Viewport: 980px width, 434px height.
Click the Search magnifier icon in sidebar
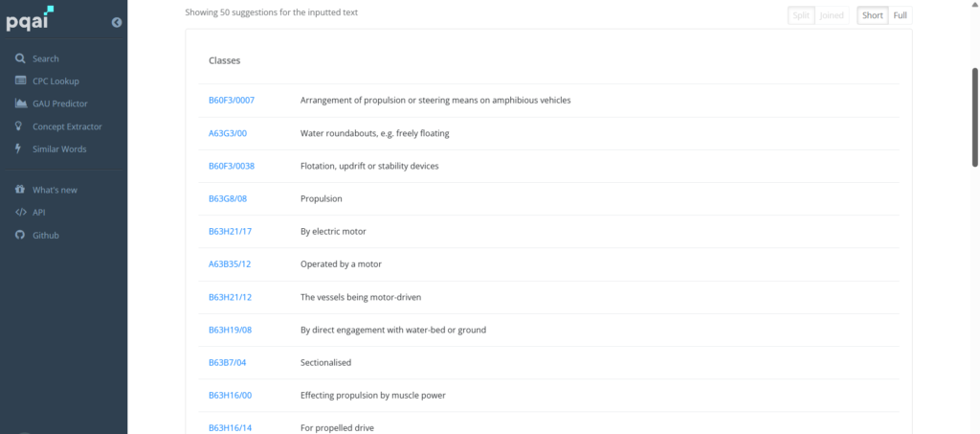pyautogui.click(x=20, y=58)
